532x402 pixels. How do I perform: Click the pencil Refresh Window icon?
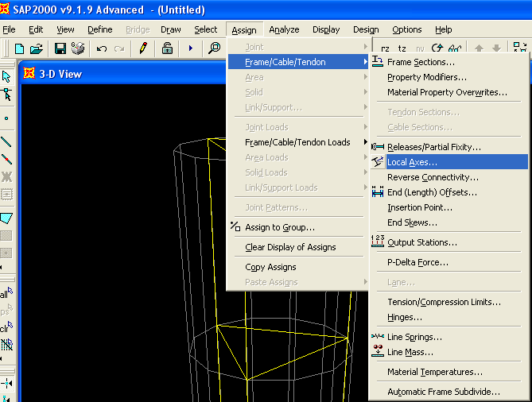143,48
